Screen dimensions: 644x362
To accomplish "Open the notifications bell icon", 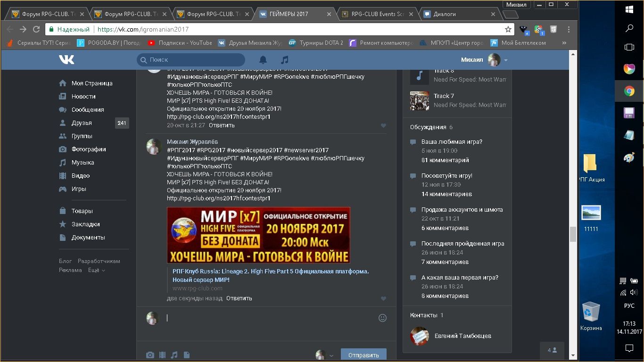I will pyautogui.click(x=263, y=60).
